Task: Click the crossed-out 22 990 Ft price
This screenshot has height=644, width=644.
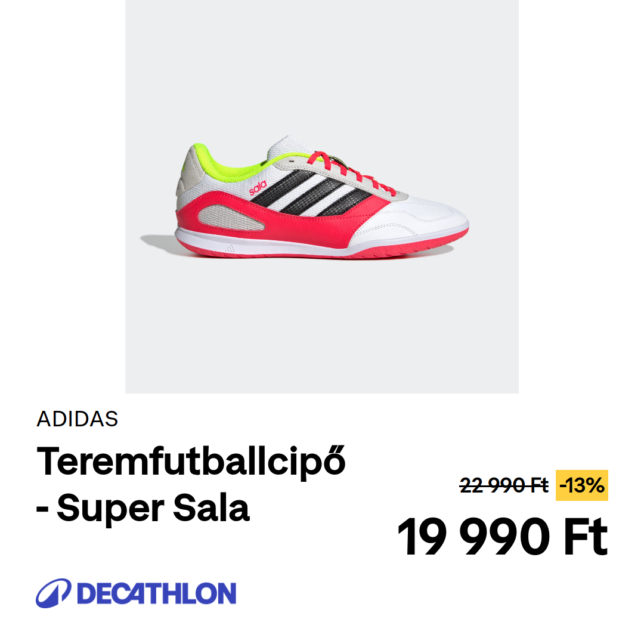Action: coord(504,485)
